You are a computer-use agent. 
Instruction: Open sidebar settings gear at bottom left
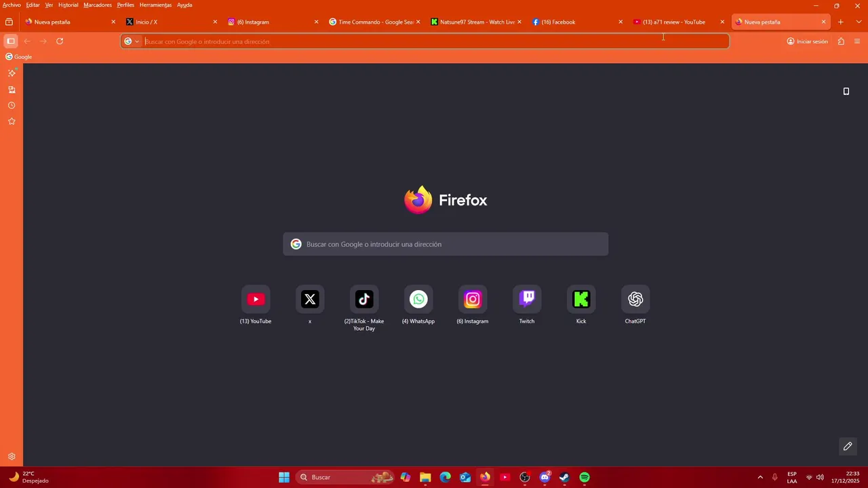[x=12, y=457]
